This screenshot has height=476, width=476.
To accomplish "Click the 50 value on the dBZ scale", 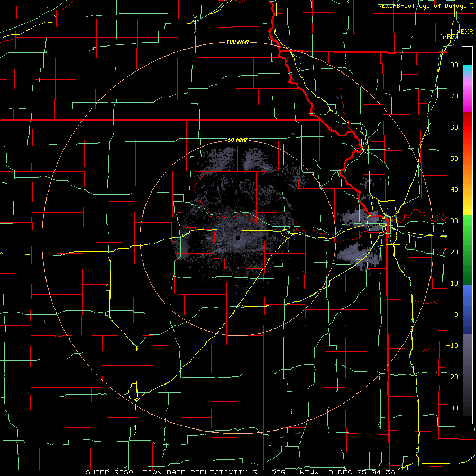I will coord(454,159).
